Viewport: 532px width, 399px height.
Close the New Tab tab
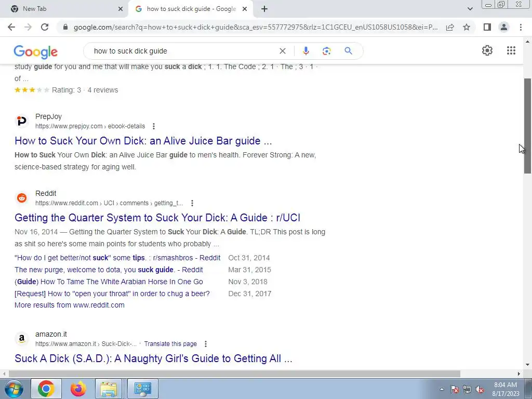(121, 9)
